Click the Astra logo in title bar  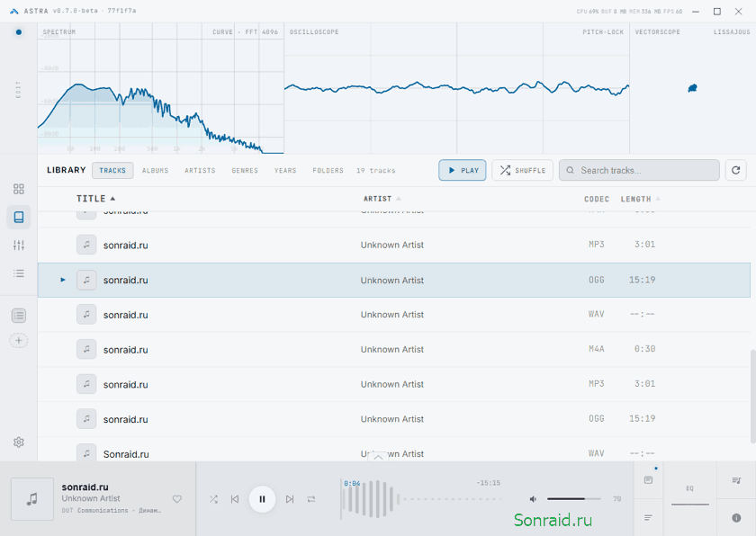pos(14,11)
